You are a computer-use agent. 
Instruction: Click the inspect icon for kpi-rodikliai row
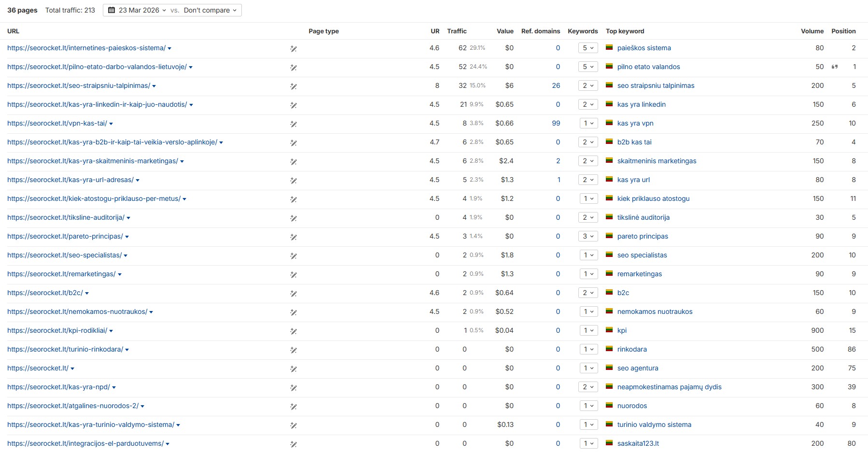(x=293, y=331)
